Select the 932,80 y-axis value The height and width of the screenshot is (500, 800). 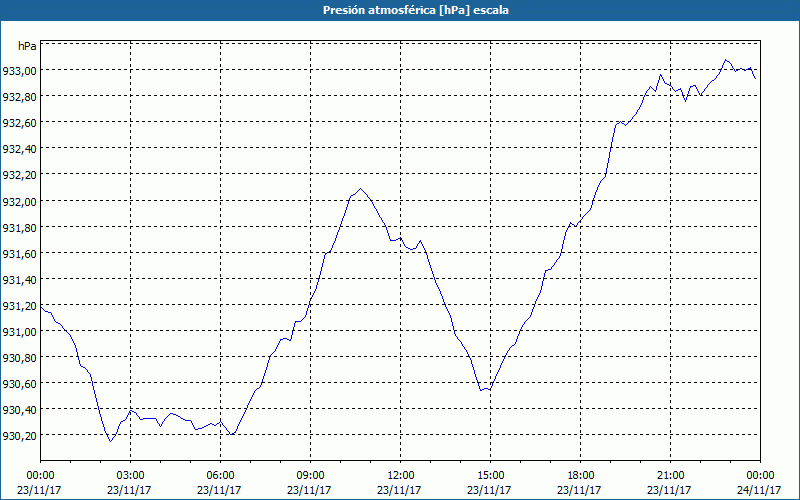click(x=19, y=96)
